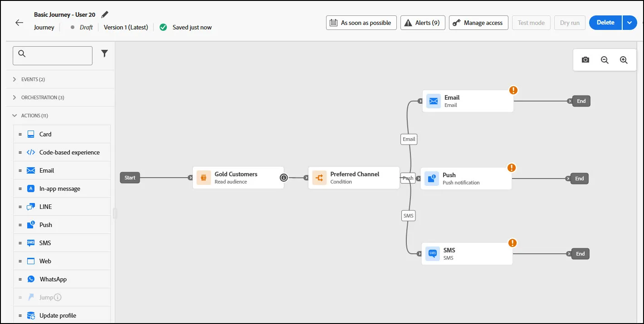Click inside the activity search field
Viewport: 644px width, 324px height.
click(53, 56)
